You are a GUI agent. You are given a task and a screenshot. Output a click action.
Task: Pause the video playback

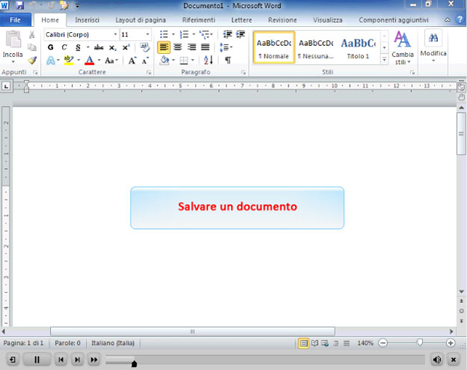[37, 360]
